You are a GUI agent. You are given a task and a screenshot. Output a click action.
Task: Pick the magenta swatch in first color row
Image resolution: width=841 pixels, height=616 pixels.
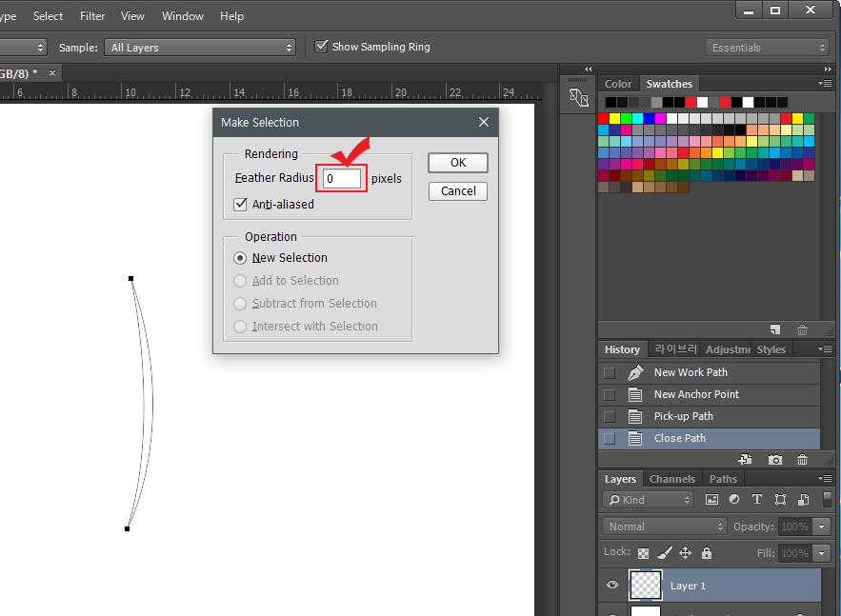660,118
